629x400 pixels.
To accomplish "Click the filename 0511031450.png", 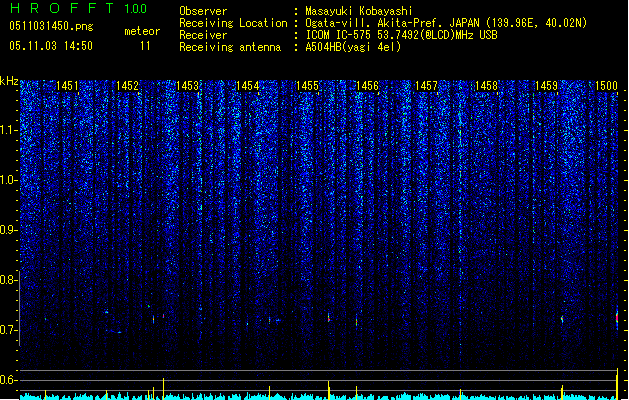I will tap(51, 26).
